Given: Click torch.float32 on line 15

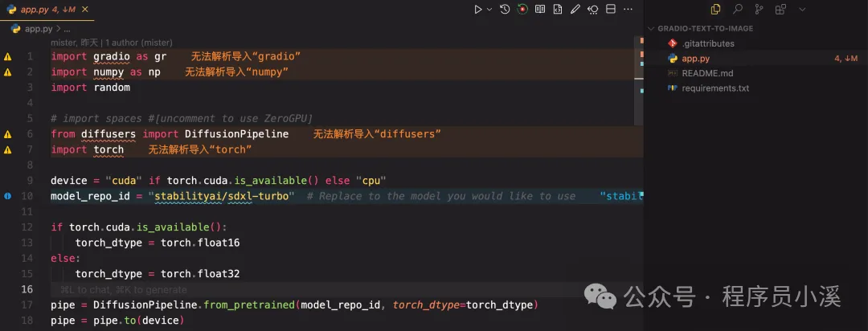Looking at the screenshot, I should tap(200, 273).
